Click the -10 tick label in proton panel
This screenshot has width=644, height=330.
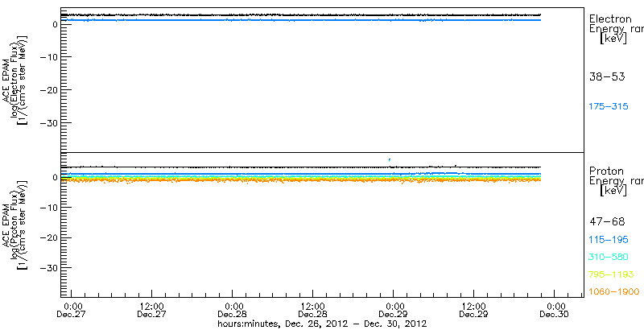47,208
